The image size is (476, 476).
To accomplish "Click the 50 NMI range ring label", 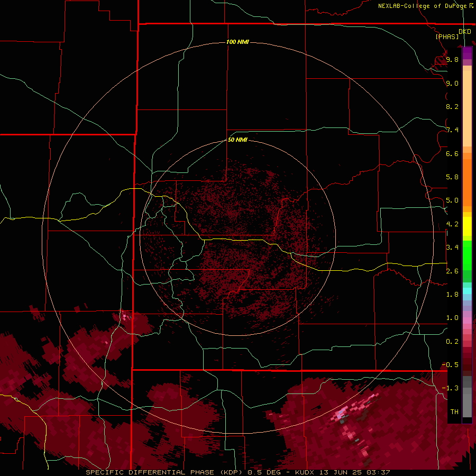I will (x=237, y=140).
